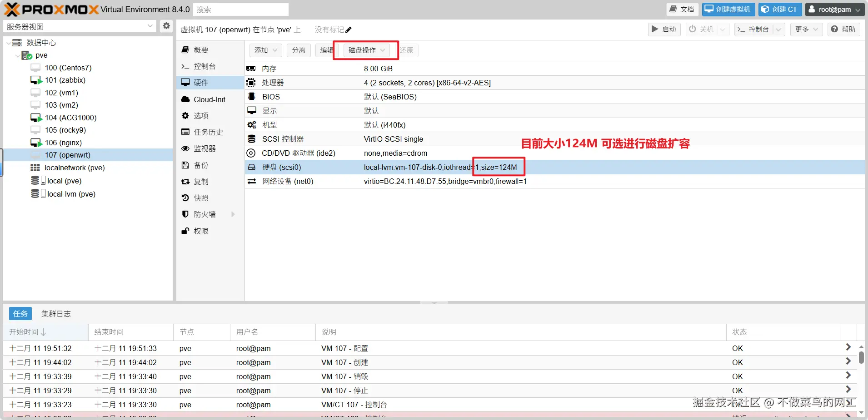Click the memory chip icon for 内存
Image resolution: width=868 pixels, height=420 pixels.
coord(251,69)
